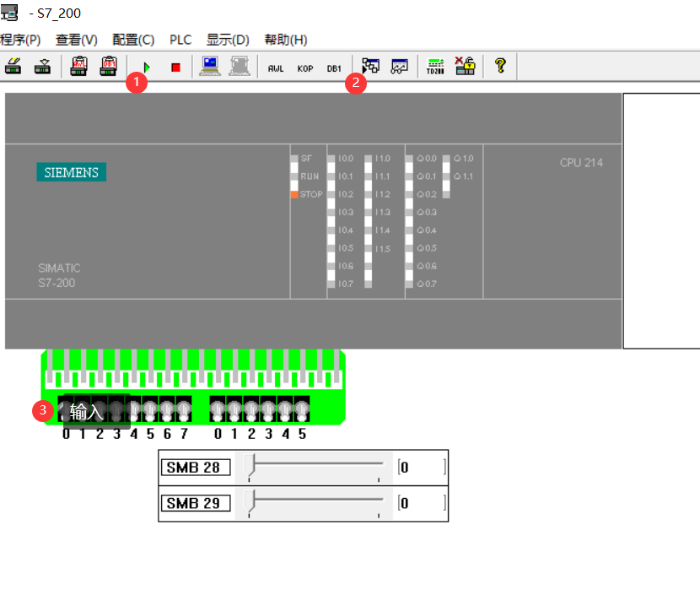Click the padlock with red X icon
The image size is (700, 590).
pos(465,66)
